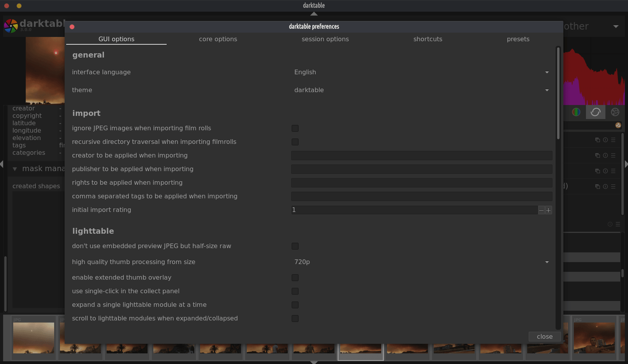Image resolution: width=628 pixels, height=364 pixels.
Task: Click the "categories" metadata label
Action: point(29,153)
